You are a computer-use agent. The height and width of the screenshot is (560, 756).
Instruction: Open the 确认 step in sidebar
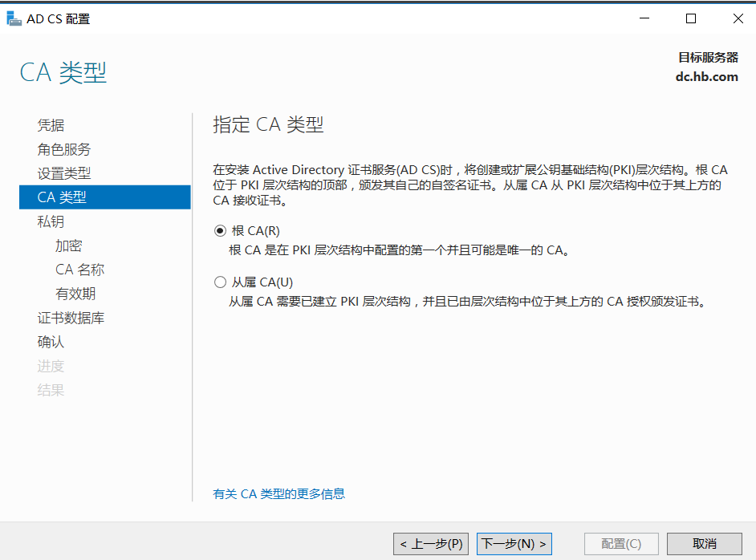point(51,342)
